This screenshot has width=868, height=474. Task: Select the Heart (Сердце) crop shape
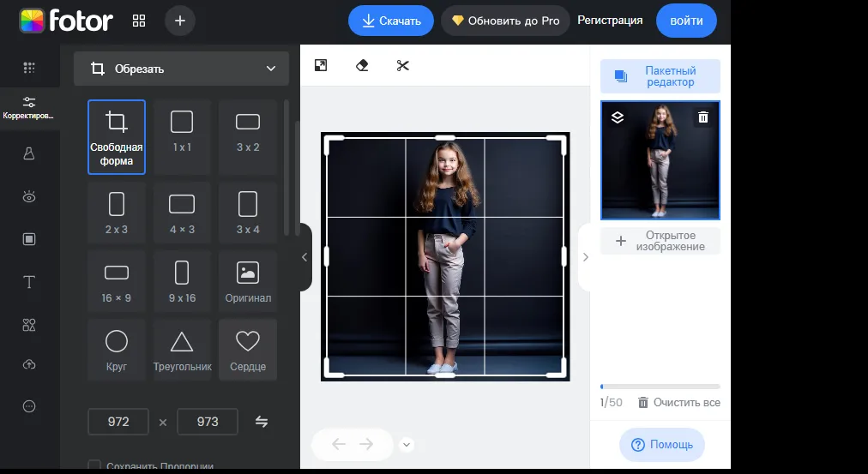[248, 350]
